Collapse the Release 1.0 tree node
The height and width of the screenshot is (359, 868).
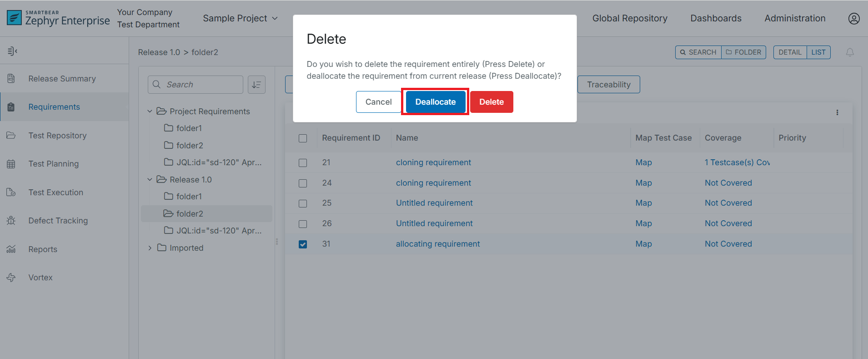150,180
